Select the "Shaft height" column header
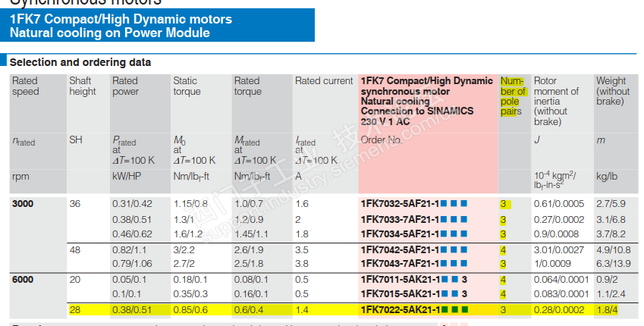Viewport: 644px width, 326px height. tap(82, 86)
